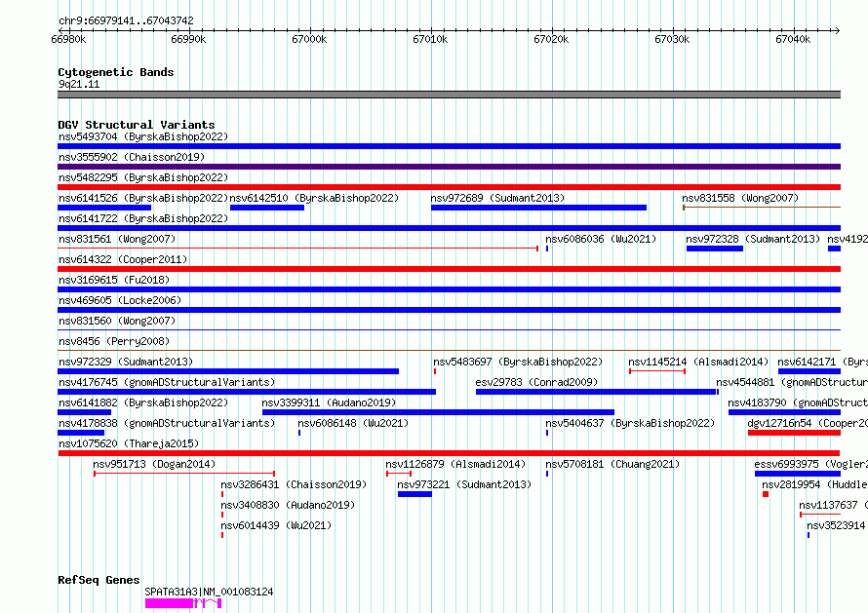Click the 67020k ruler tick

pos(551,39)
